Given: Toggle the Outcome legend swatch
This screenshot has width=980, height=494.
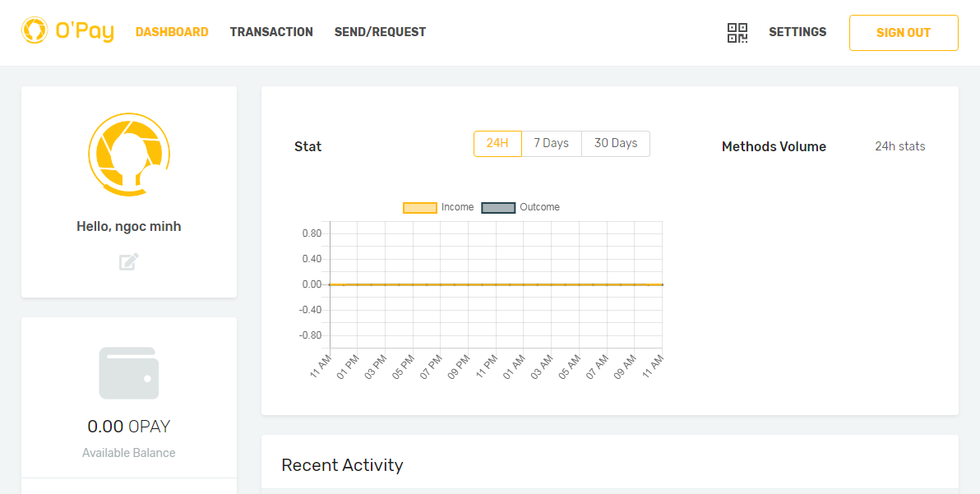Looking at the screenshot, I should pyautogui.click(x=498, y=208).
